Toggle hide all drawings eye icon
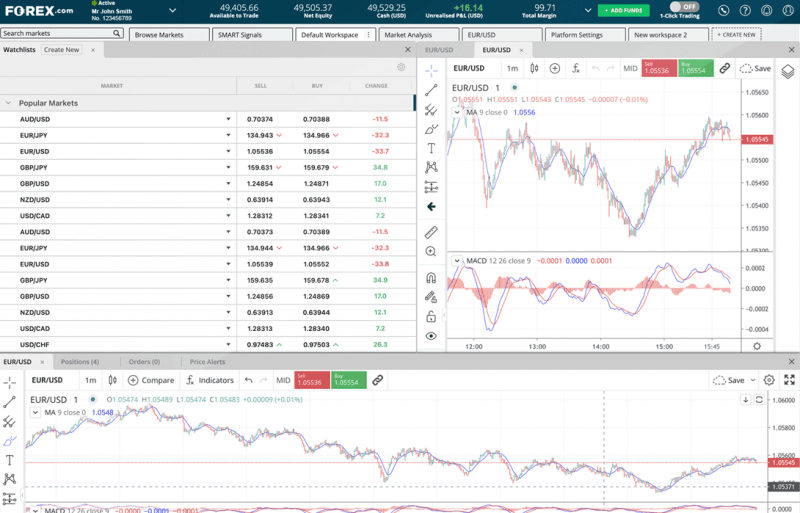 pos(431,336)
